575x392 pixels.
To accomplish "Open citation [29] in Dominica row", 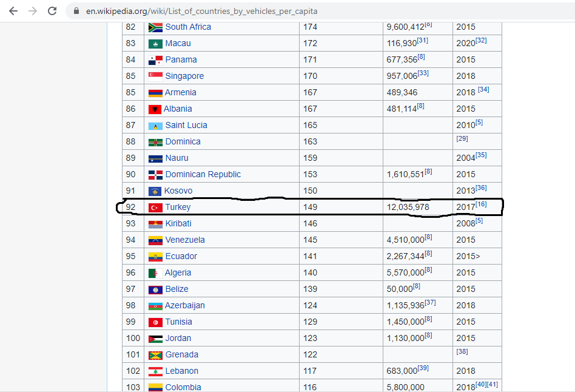I will pyautogui.click(x=462, y=139).
